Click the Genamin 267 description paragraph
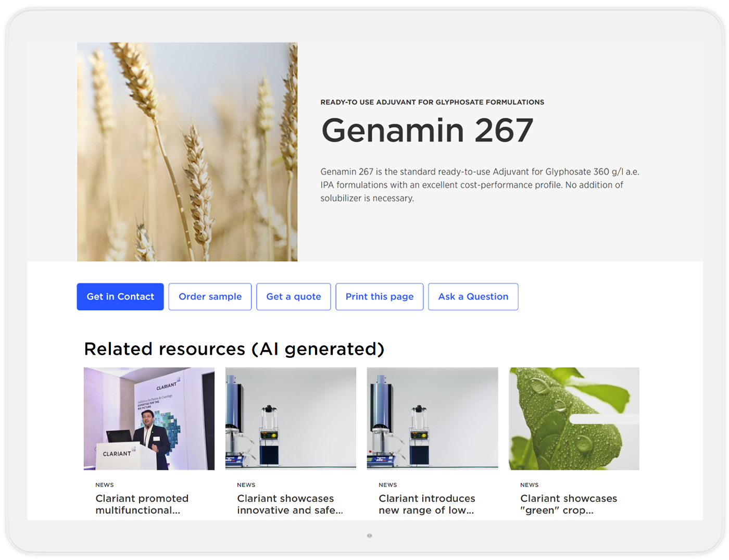This screenshot has width=729, height=560. pos(480,185)
